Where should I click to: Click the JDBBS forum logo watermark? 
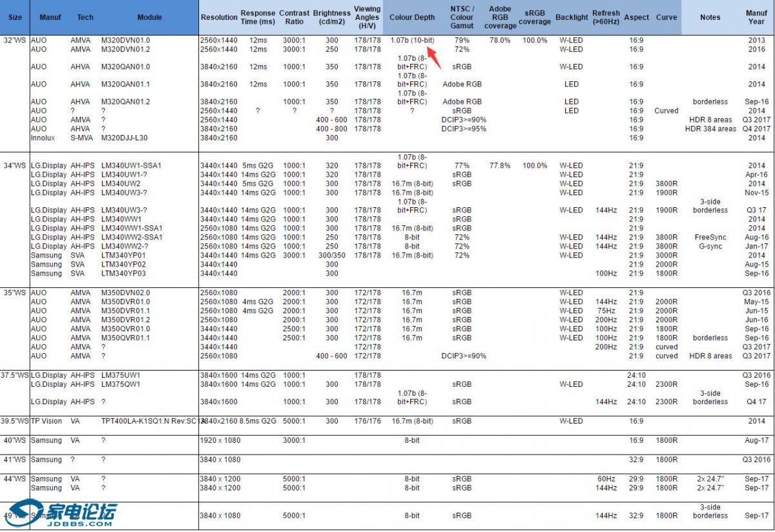tap(63, 513)
